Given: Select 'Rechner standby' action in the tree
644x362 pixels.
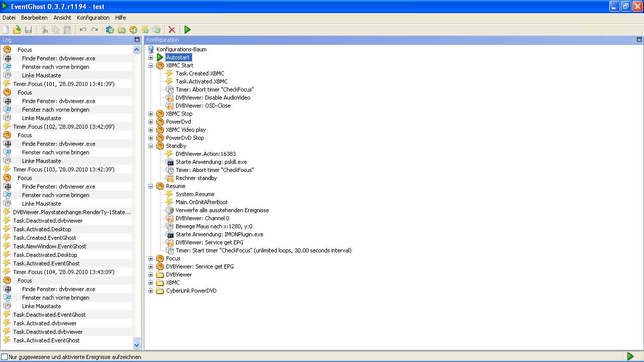Looking at the screenshot, I should [196, 178].
